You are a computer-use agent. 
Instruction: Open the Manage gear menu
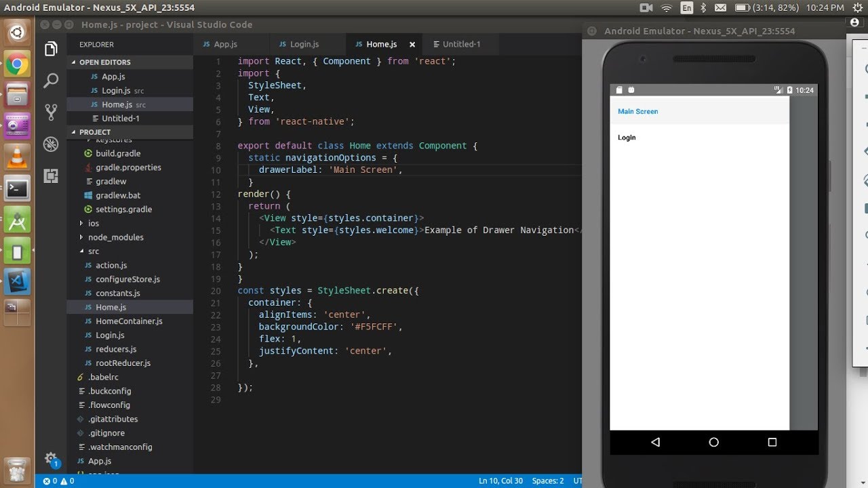click(x=51, y=459)
